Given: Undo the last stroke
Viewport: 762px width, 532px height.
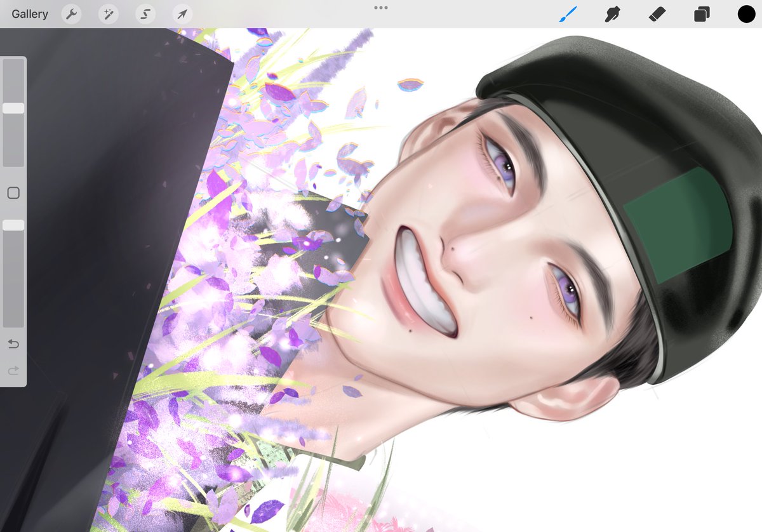Looking at the screenshot, I should (13, 344).
